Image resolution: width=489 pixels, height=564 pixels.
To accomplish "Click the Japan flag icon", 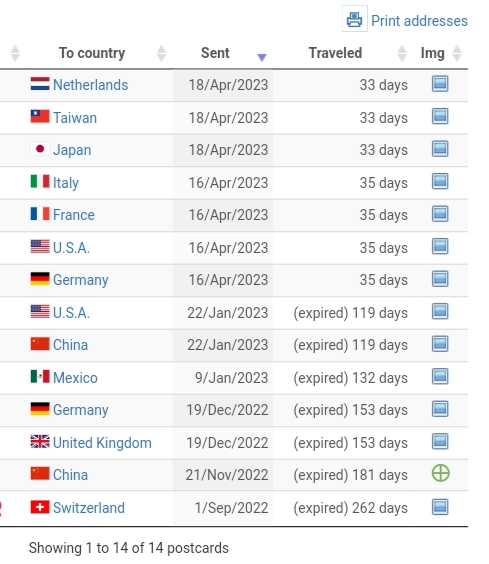I will 40,149.
